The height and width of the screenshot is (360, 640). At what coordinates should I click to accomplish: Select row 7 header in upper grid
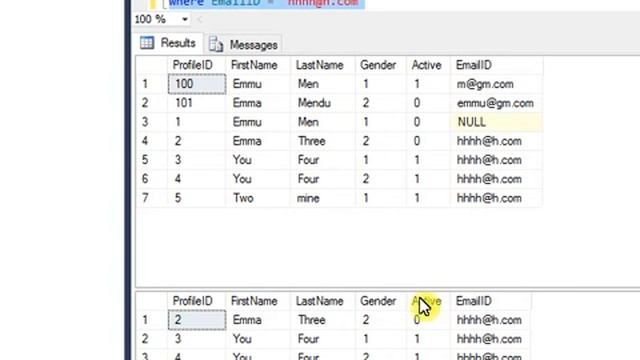click(x=151, y=198)
